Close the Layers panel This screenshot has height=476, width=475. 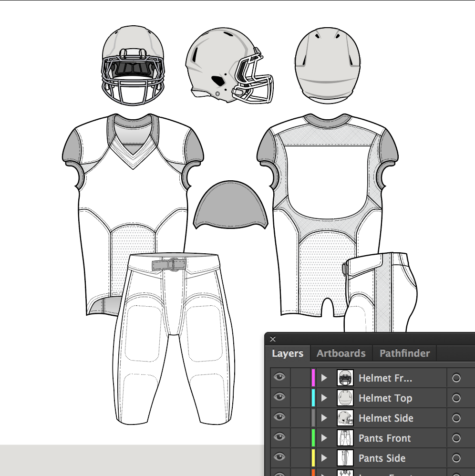[272, 339]
